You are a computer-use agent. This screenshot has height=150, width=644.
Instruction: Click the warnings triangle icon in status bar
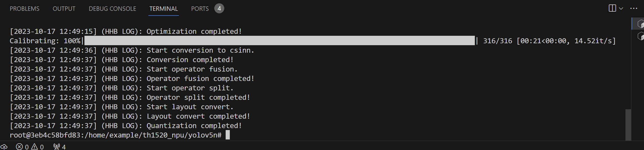[34, 147]
